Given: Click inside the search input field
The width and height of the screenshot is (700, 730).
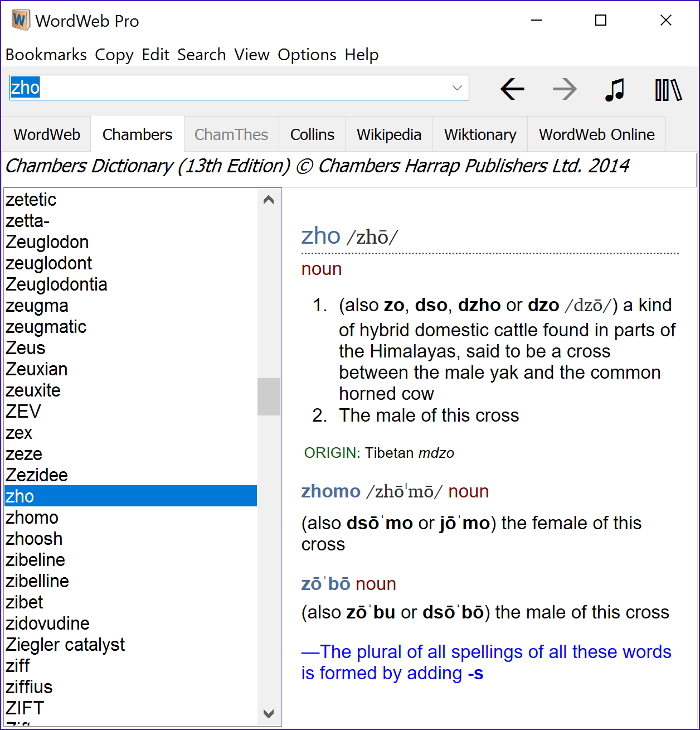Looking at the screenshot, I should (223, 88).
